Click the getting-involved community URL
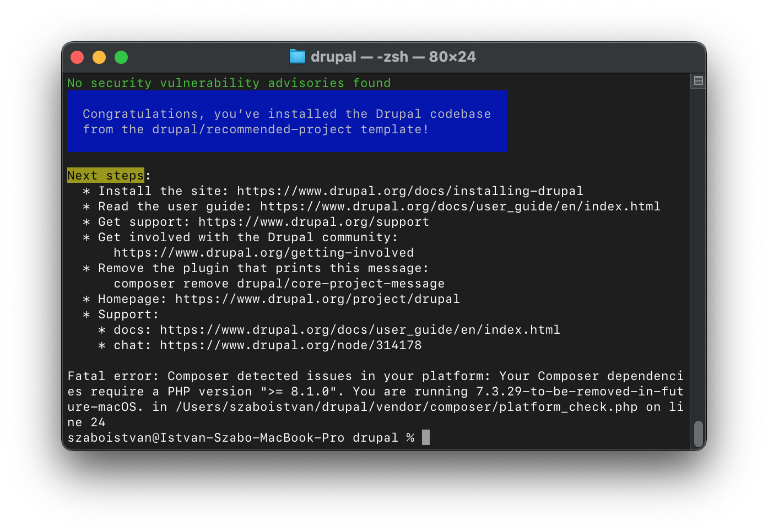 pyautogui.click(x=263, y=253)
